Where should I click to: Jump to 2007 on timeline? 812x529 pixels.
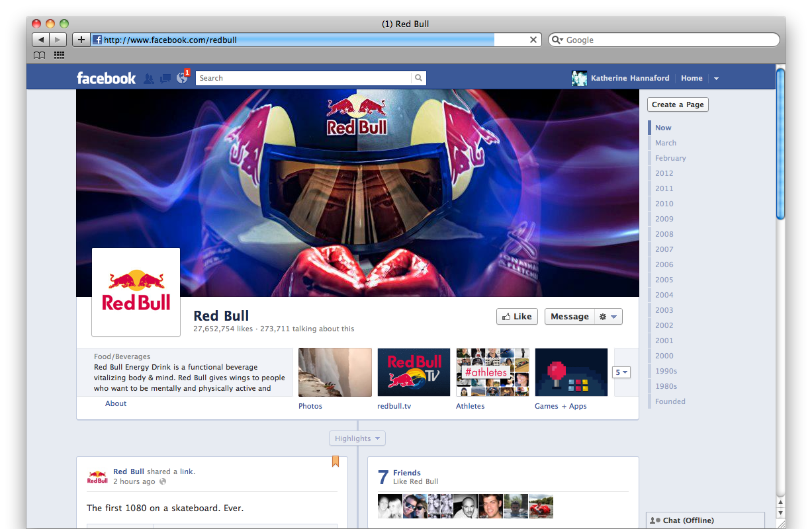click(x=664, y=249)
